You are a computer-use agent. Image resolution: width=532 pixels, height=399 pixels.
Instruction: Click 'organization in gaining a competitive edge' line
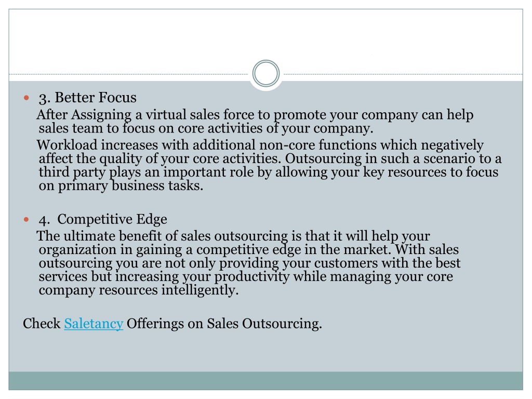[x=249, y=250]
